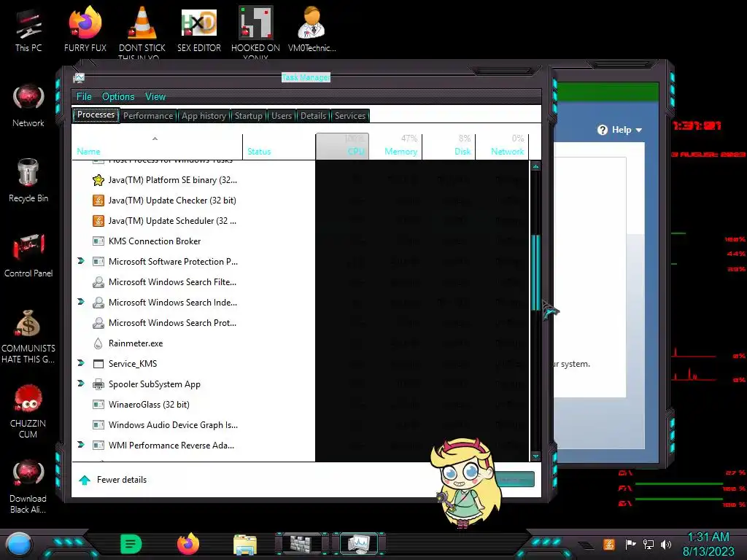
Task: Open the volume speaker tray icon
Action: (x=666, y=544)
